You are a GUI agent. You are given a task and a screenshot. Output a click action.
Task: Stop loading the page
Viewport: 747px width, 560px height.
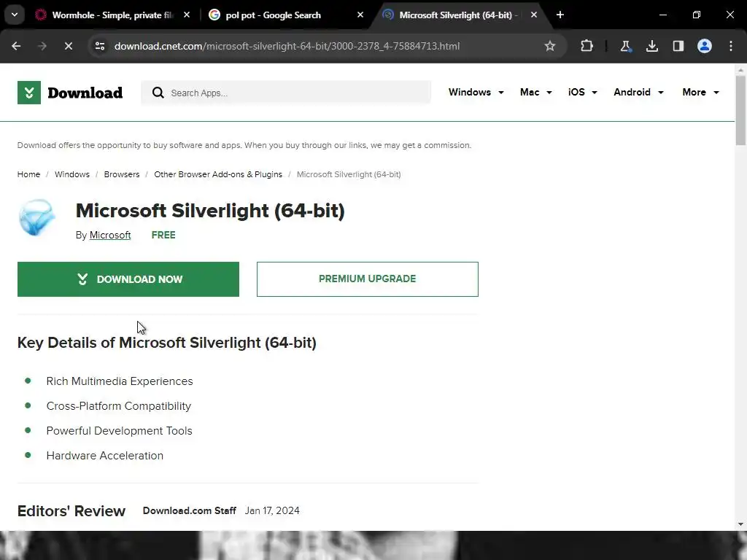[x=68, y=46]
